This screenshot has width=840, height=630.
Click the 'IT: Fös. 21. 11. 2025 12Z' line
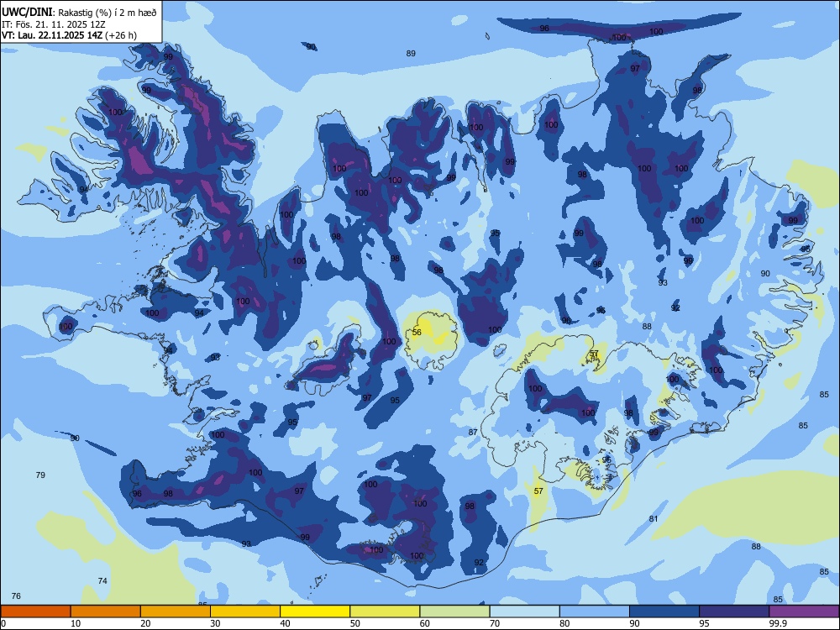point(54,24)
